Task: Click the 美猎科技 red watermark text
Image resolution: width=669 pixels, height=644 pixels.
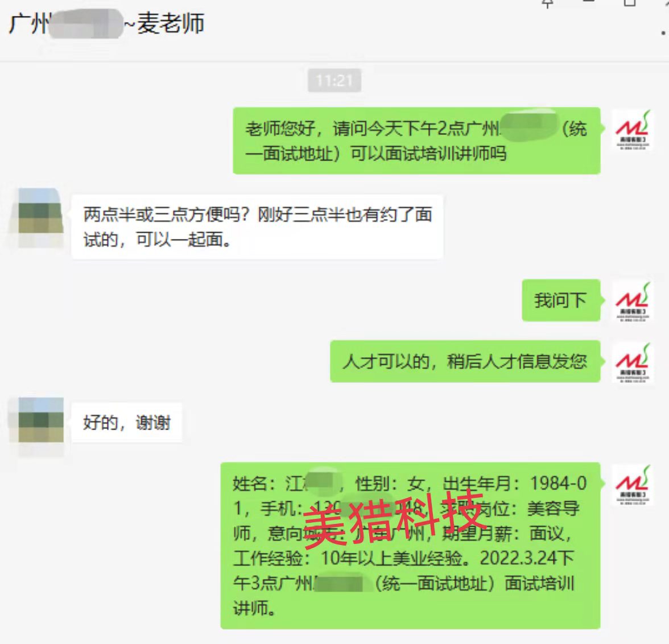Action: pos(394,518)
